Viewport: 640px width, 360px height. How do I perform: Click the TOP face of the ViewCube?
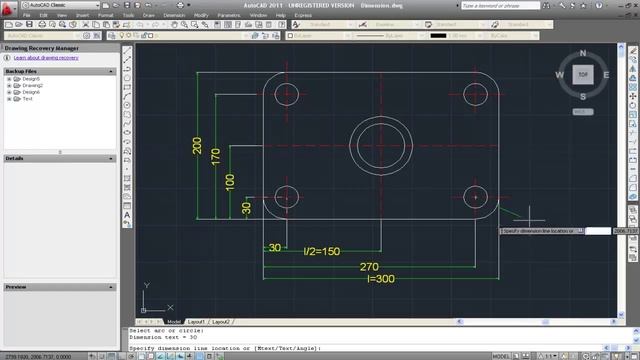583,75
